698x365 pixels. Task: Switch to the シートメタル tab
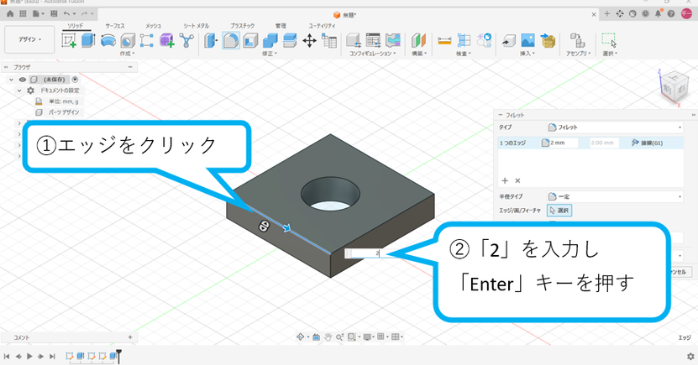pos(196,26)
